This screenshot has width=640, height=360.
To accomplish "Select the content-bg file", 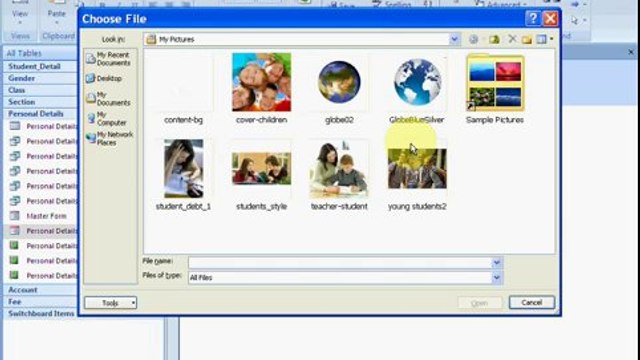I will click(183, 89).
